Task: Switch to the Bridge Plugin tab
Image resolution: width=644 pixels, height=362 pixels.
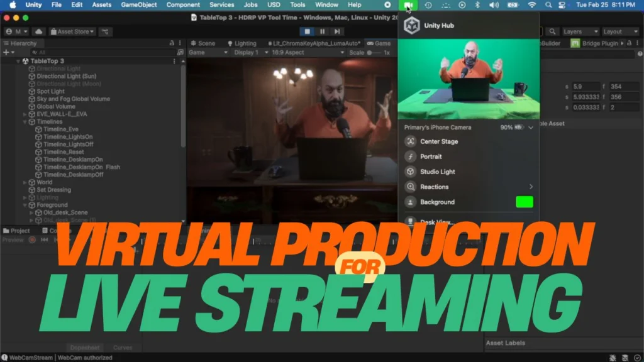Action: (595, 43)
